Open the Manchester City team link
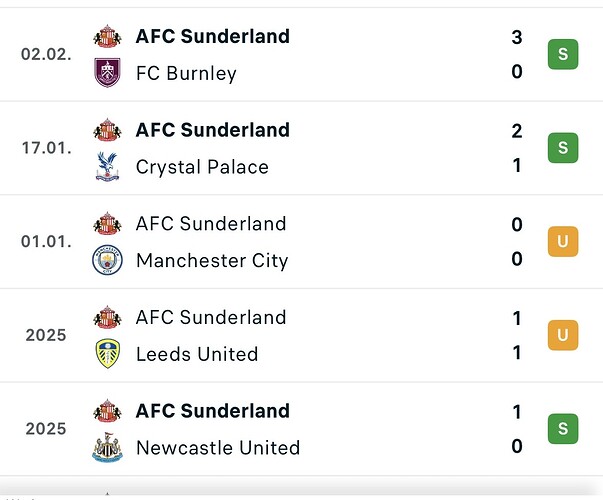Image resolution: width=603 pixels, height=500 pixels. (x=212, y=261)
